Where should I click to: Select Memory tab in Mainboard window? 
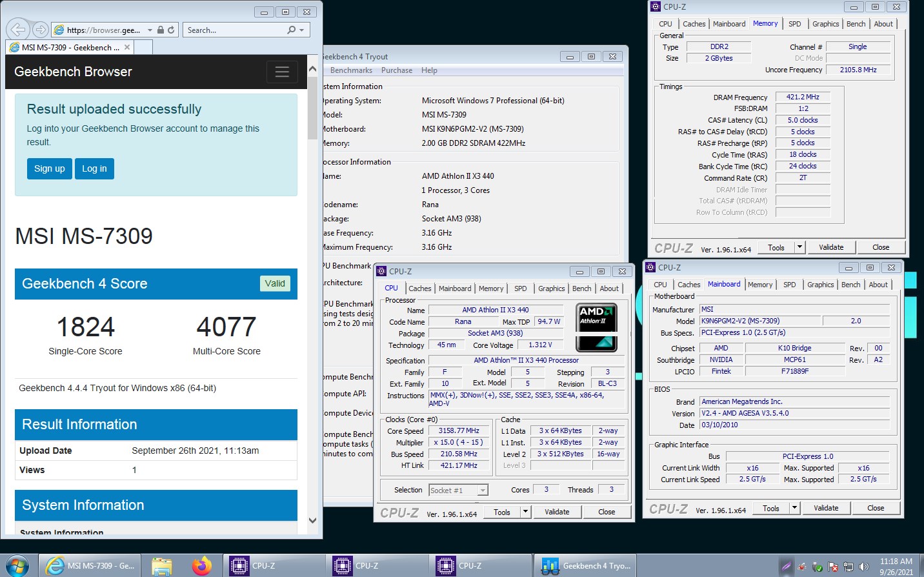(x=760, y=285)
